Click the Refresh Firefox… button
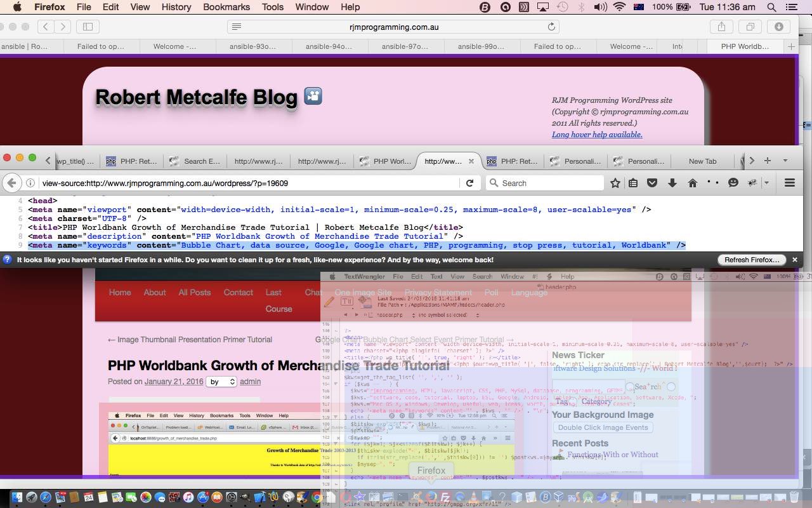Screen dimensions: 812x508 point(752,260)
